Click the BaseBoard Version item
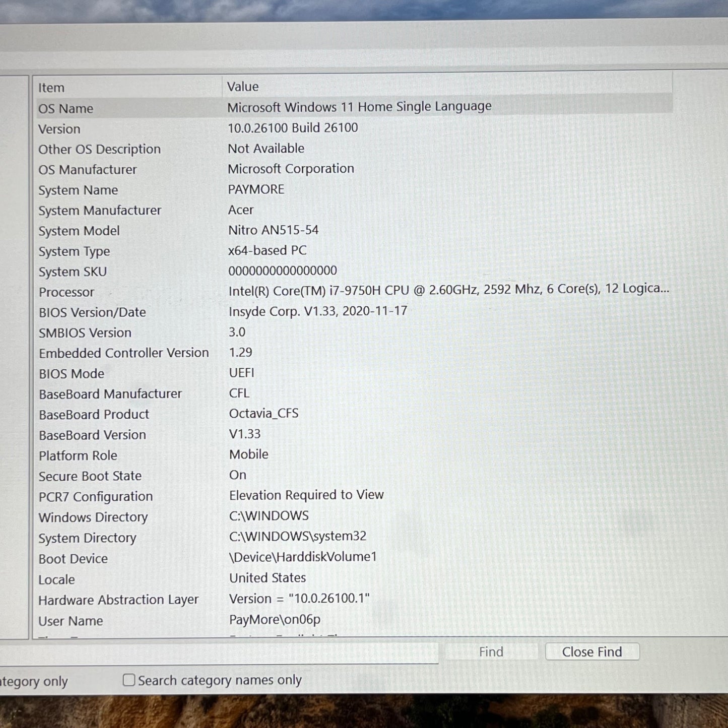This screenshot has height=728, width=728. coord(92,435)
